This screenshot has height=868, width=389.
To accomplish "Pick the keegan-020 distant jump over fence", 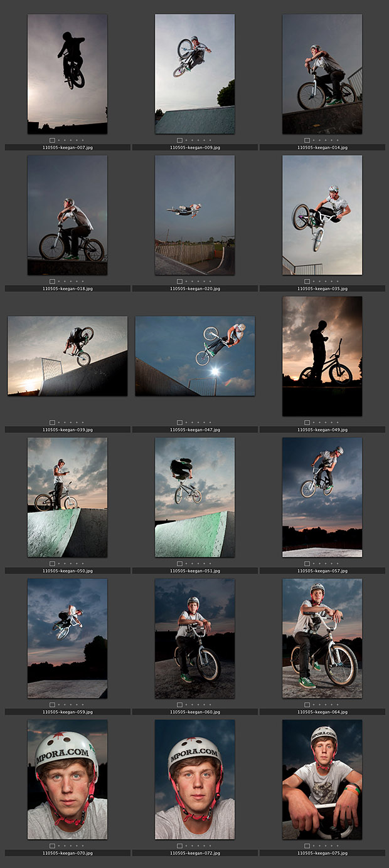I will pos(194,215).
